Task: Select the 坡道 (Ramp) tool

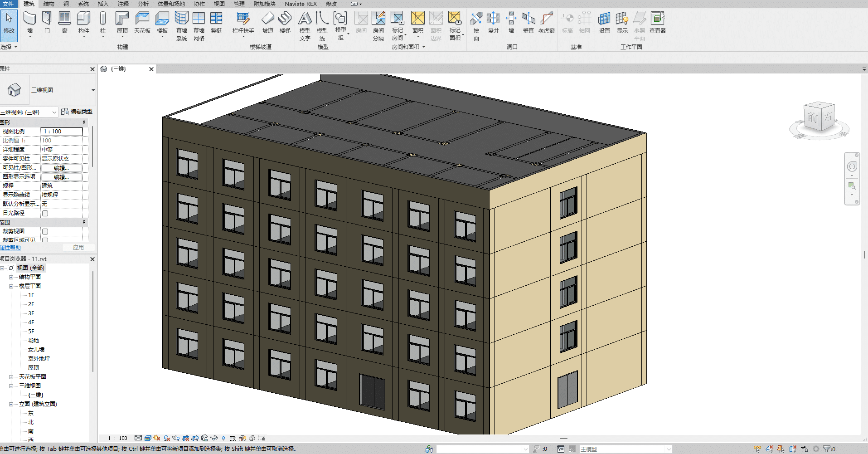Action: 268,24
